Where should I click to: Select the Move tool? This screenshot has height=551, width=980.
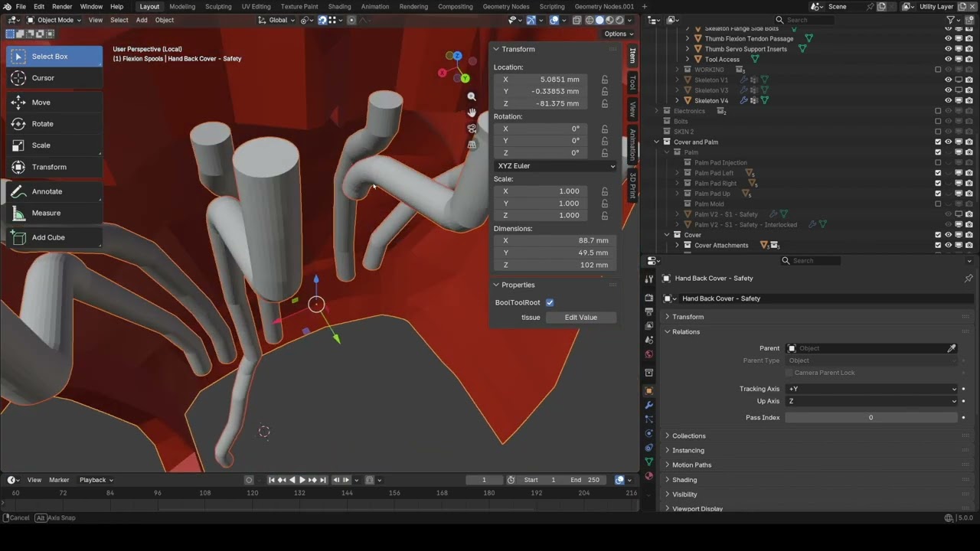pos(41,103)
